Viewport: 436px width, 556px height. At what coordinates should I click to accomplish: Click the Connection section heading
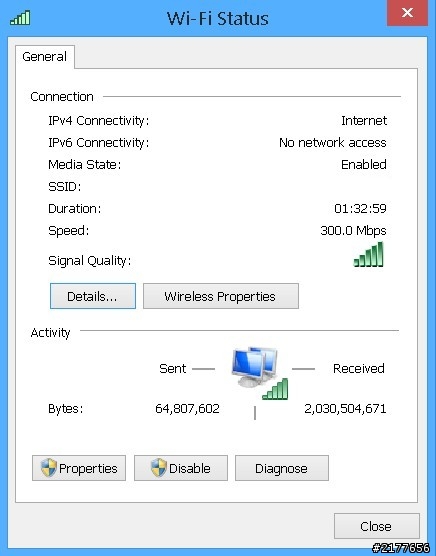[62, 97]
